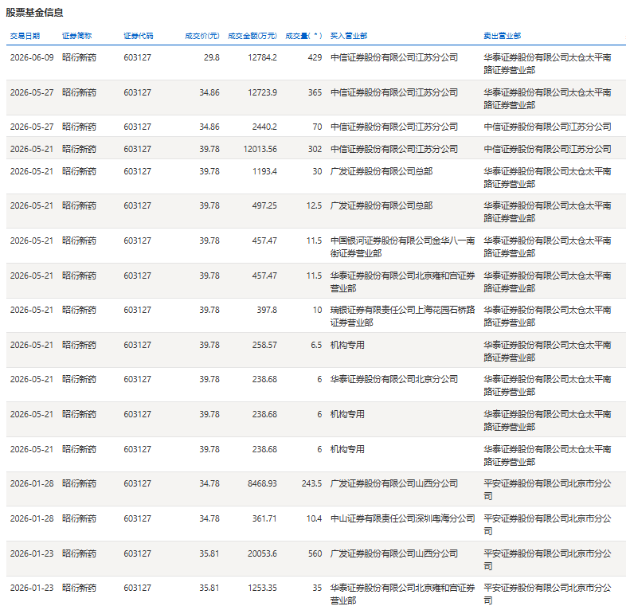Select the amount 361.71
Image resolution: width=626 pixels, height=610 pixels.
(x=264, y=519)
